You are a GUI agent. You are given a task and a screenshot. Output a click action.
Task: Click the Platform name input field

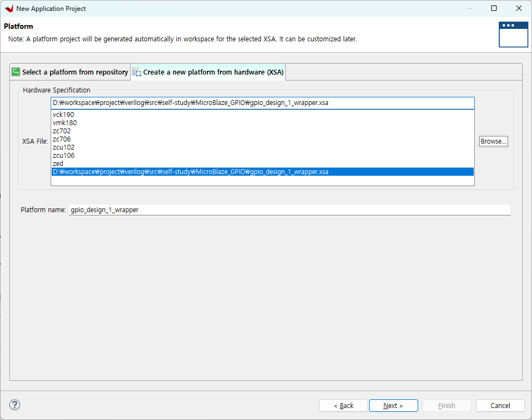click(289, 210)
